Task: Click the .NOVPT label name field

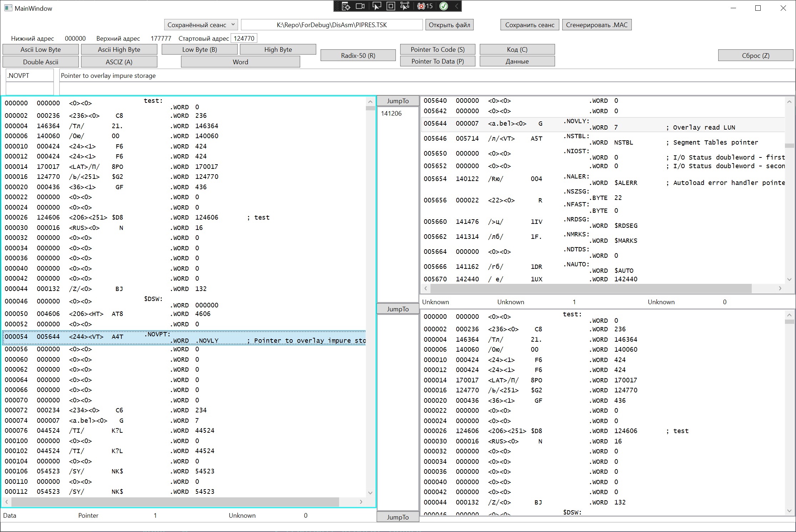Action: (30, 75)
